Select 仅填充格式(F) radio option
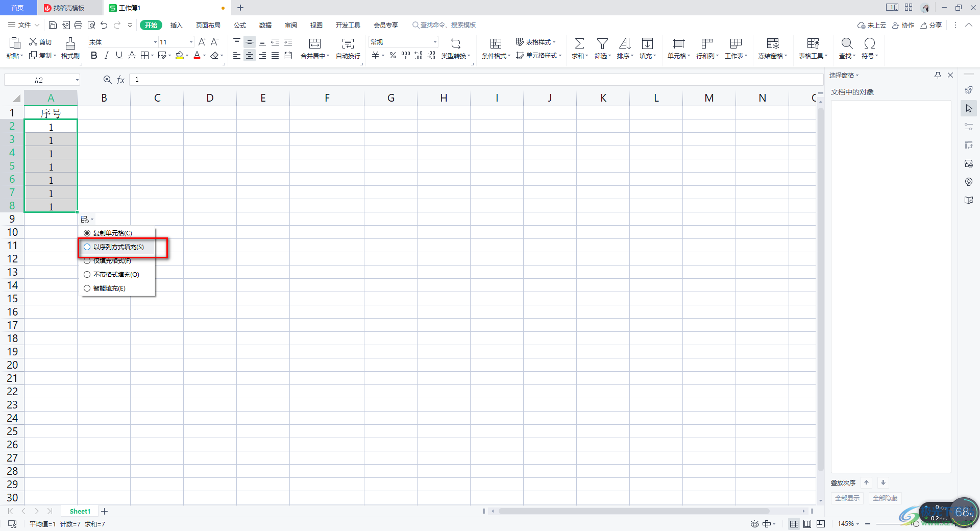Viewport: 980px width, 531px height. tap(87, 261)
